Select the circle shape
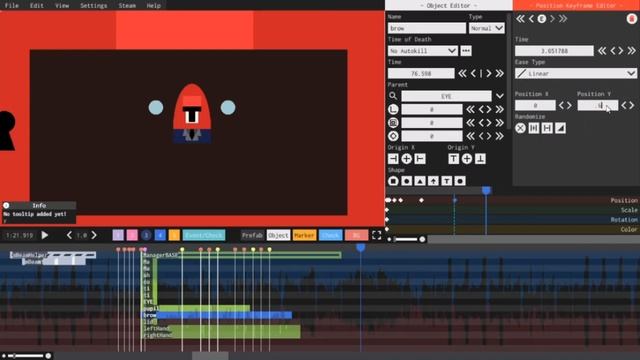Viewport: 640px width, 360px height. coord(407,181)
